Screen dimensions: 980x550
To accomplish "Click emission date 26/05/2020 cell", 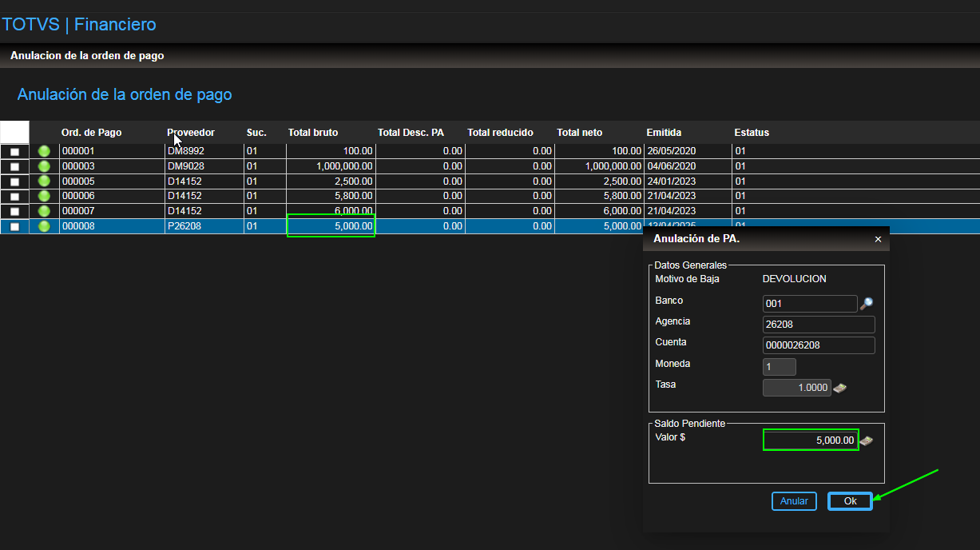I will [687, 151].
